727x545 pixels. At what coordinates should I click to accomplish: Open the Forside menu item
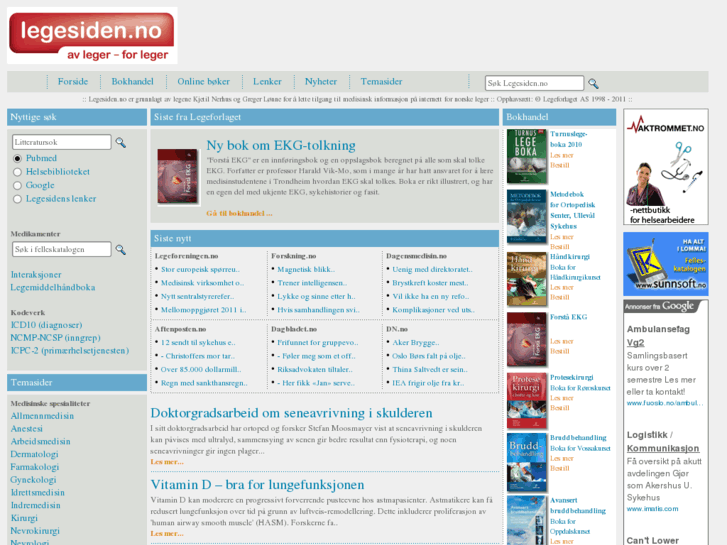tap(73, 82)
